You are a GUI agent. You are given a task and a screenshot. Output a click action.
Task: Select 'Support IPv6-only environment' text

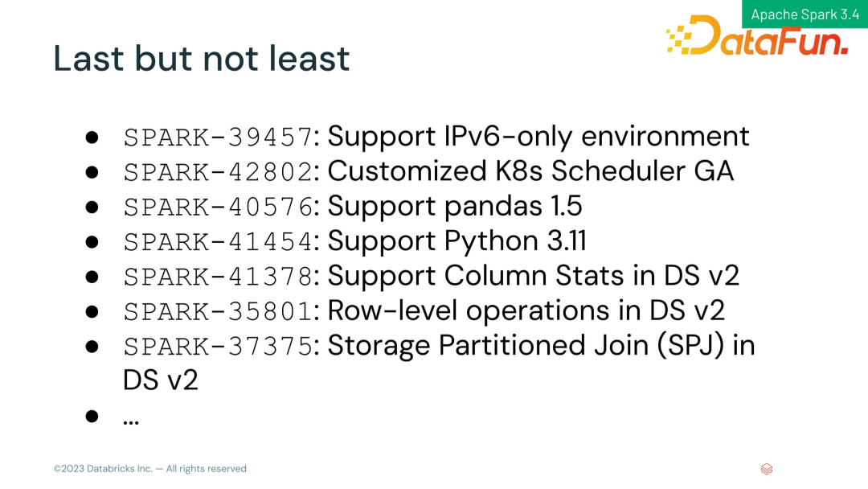538,137
